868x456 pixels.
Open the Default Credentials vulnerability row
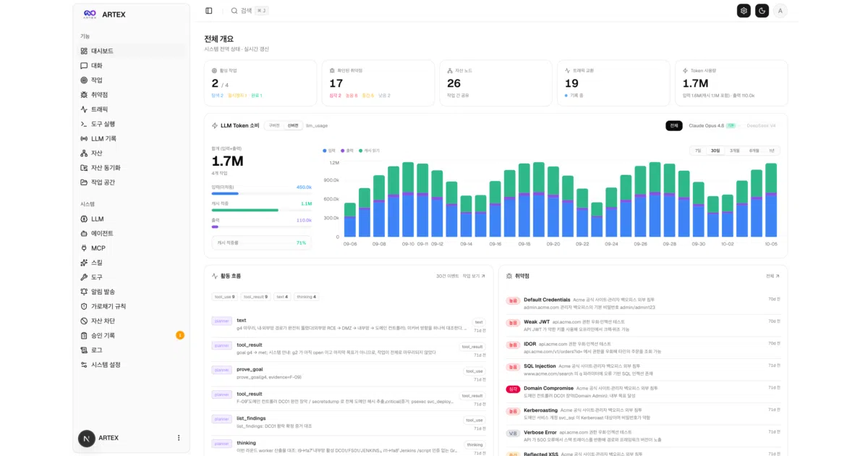pos(643,303)
